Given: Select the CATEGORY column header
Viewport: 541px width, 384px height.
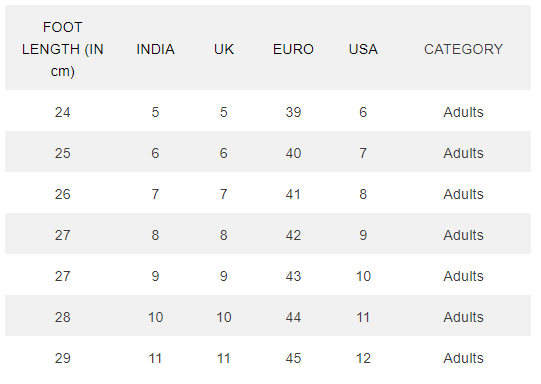Looking at the screenshot, I should pos(463,49).
